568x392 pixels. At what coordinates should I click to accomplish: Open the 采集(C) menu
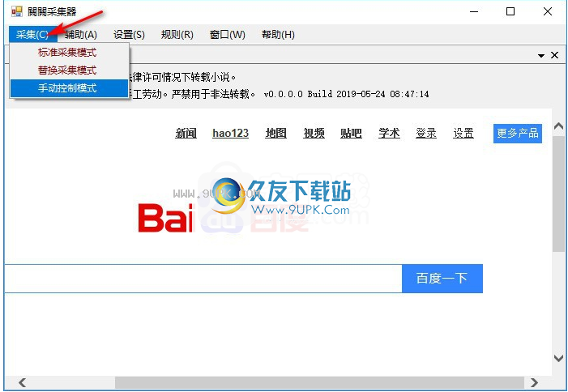[32, 35]
